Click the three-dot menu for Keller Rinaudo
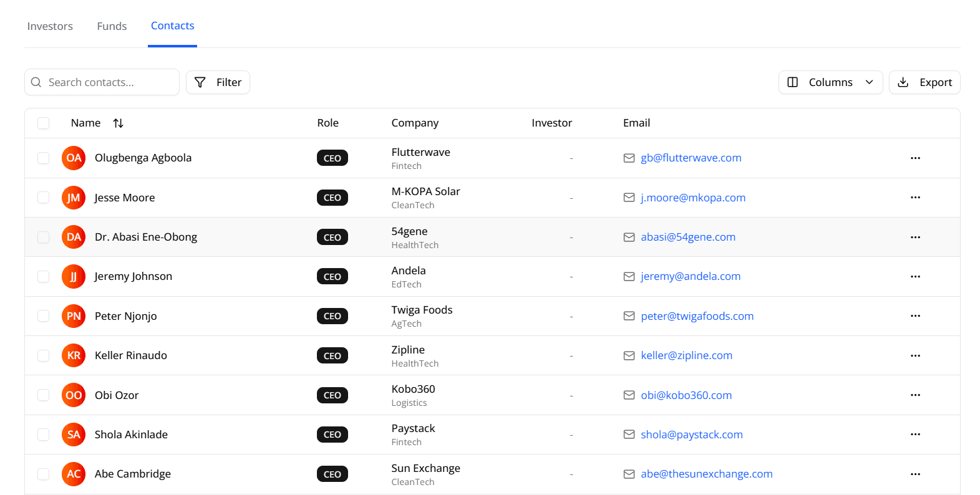The height and width of the screenshot is (495, 980). point(915,356)
